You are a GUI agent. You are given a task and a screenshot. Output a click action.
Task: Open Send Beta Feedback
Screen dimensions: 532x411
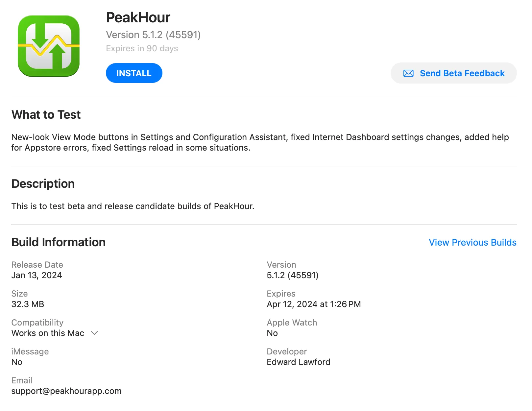point(453,73)
